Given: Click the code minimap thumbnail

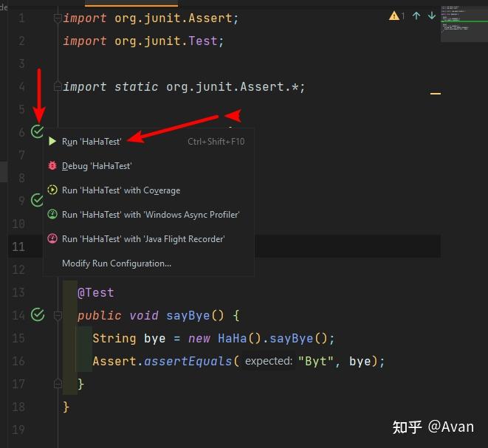Looking at the screenshot, I should tap(464, 24).
